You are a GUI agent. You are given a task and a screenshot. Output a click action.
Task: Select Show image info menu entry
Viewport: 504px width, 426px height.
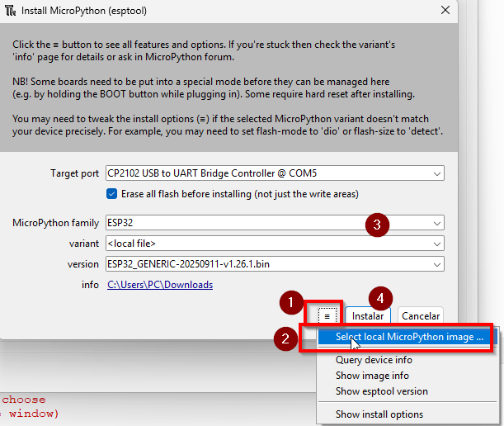372,376
